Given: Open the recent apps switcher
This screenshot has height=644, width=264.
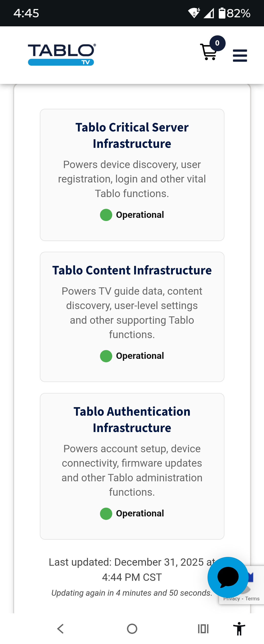Looking at the screenshot, I should coord(203,628).
